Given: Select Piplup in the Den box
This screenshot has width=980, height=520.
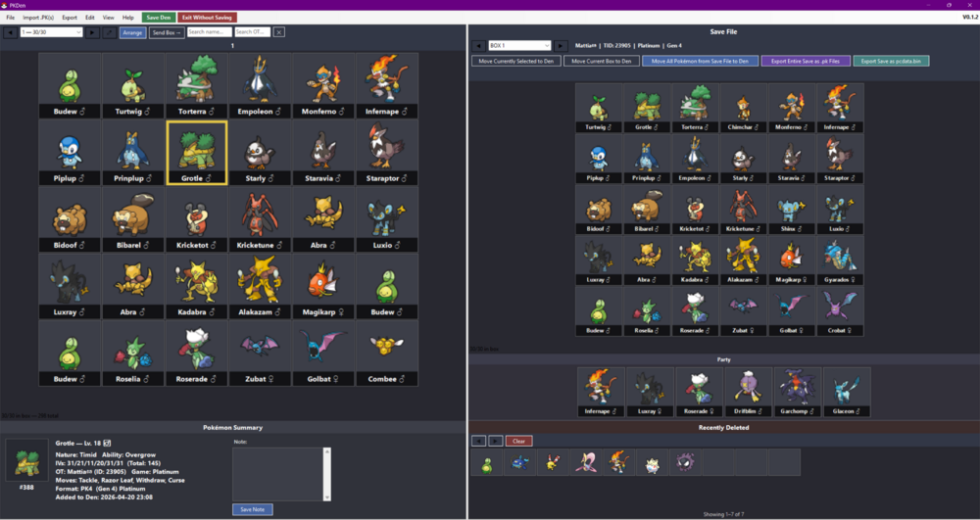Looking at the screenshot, I should [70, 153].
